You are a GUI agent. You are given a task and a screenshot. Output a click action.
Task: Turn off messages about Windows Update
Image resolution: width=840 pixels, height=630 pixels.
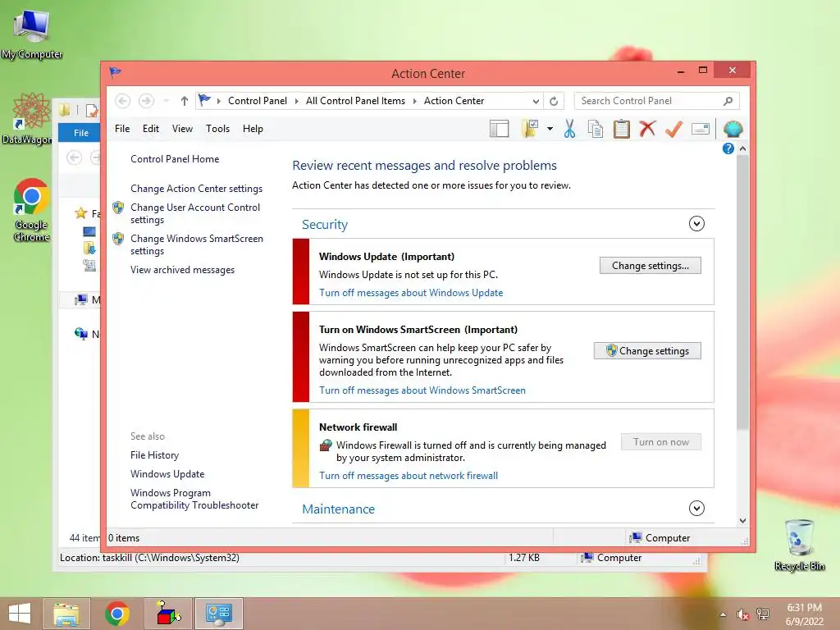[411, 293]
